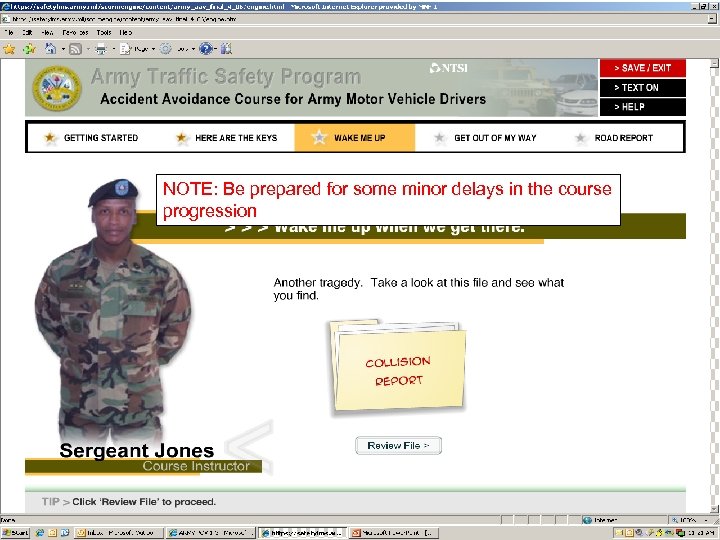Open the Page menu in toolbar

point(137,49)
